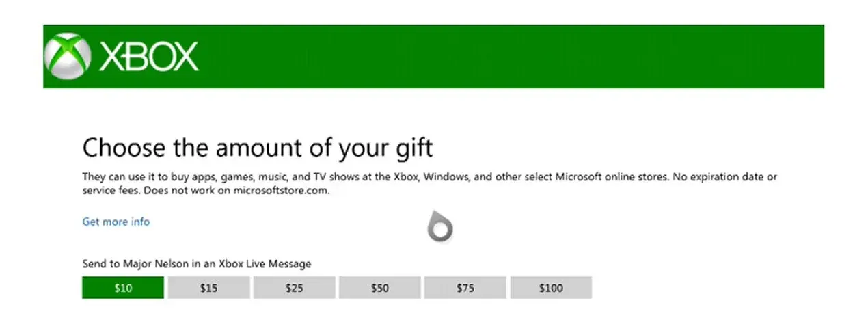Click the XBOX wordmark in header
This screenshot has height=335, width=868.
(149, 57)
